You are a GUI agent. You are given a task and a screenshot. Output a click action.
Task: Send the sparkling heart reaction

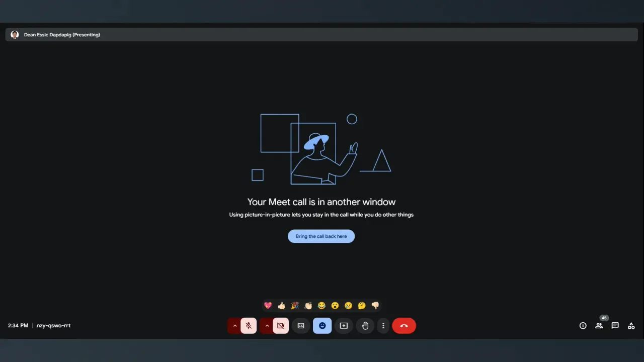pyautogui.click(x=268, y=306)
